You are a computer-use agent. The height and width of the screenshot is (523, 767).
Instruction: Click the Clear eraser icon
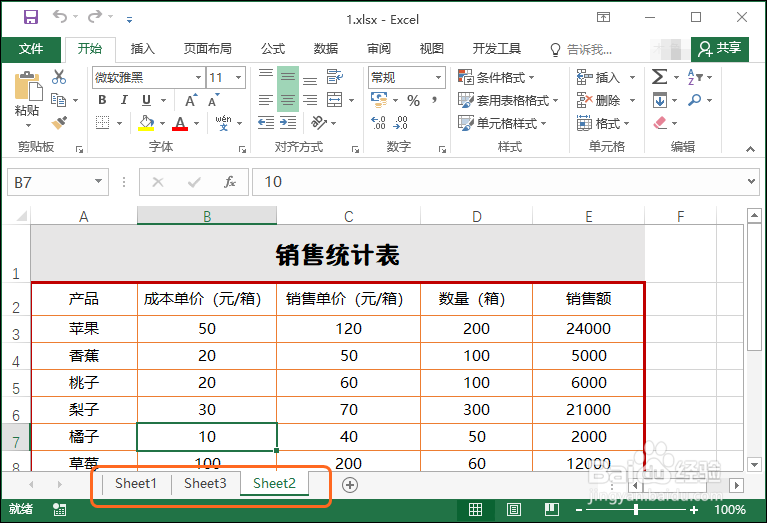pos(660,123)
